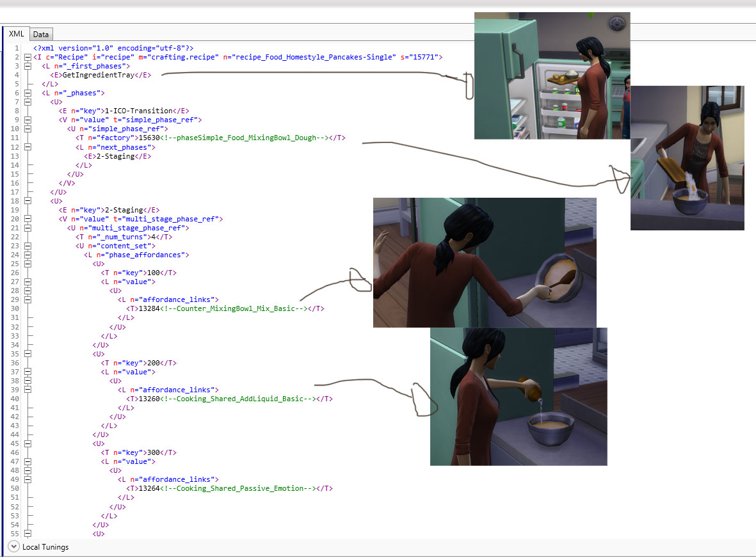Collapse the affordance_links fold at line 49
Viewport: 756px width, 558px height.
tap(28, 479)
